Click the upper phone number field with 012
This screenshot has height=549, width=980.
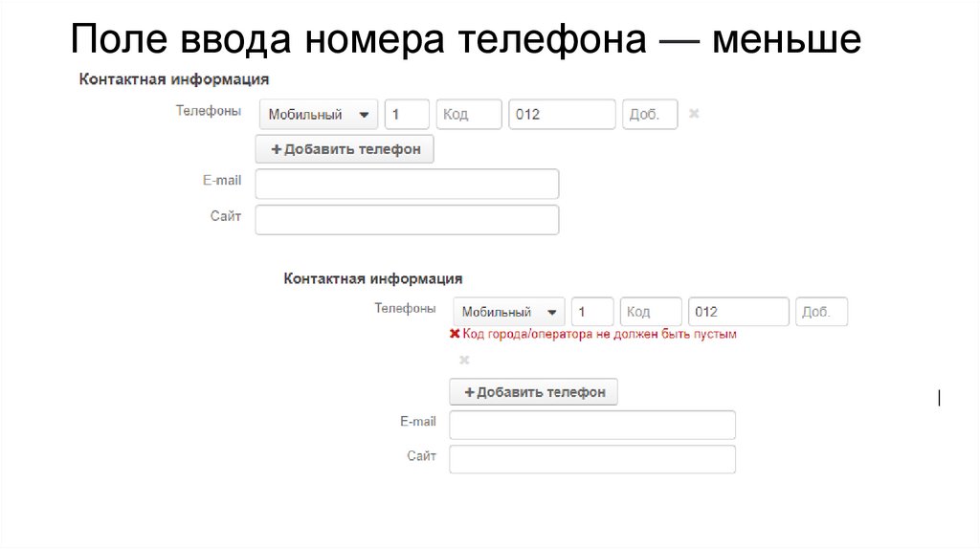pos(562,115)
